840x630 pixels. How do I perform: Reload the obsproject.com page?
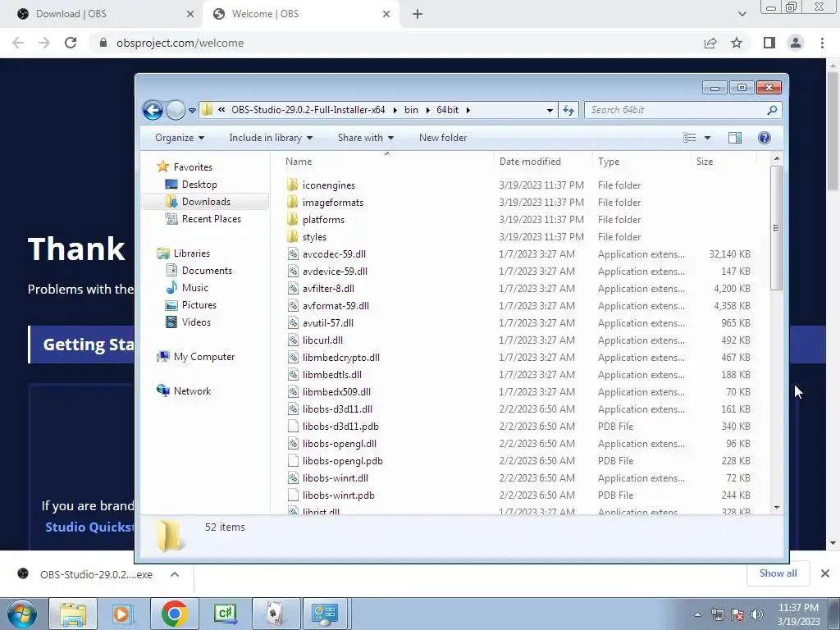[71, 43]
